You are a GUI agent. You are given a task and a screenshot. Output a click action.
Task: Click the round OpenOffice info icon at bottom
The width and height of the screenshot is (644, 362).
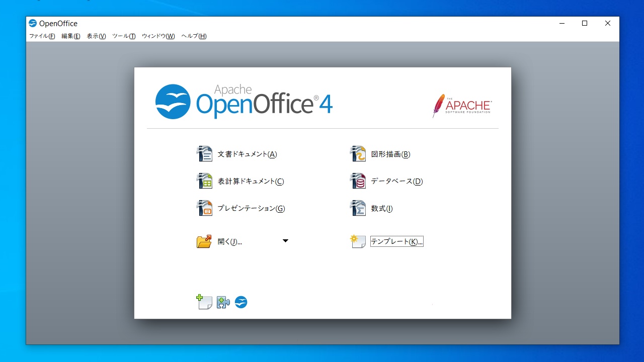241,302
